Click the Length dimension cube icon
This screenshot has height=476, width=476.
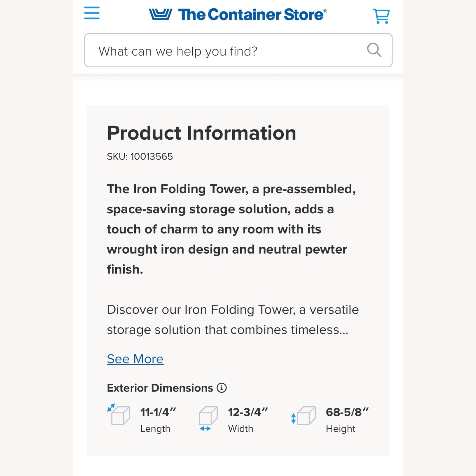[x=121, y=416]
